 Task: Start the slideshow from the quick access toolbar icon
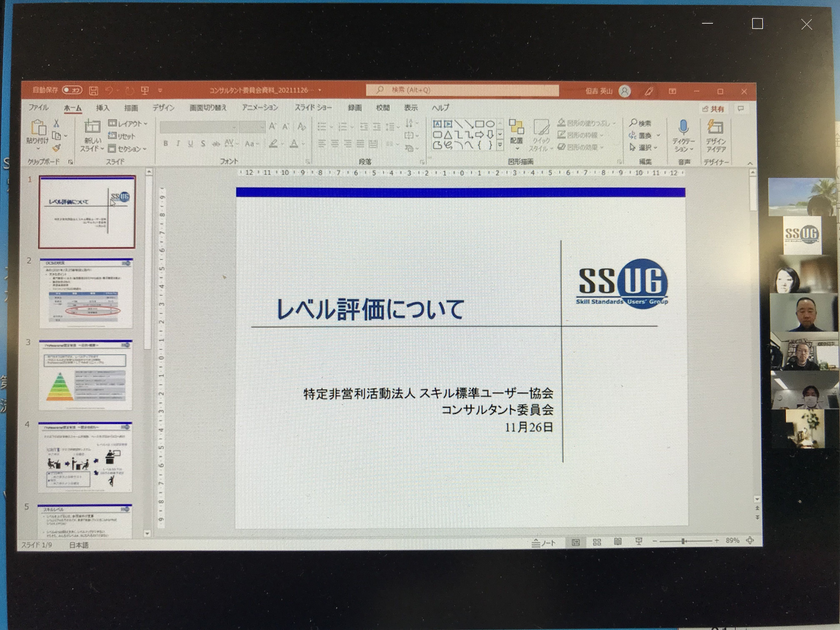coord(145,90)
